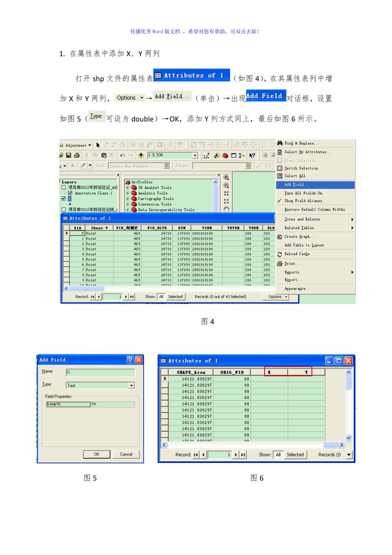Click Cancel in Add Field dialog
The image size is (392, 555).
pyautogui.click(x=126, y=454)
